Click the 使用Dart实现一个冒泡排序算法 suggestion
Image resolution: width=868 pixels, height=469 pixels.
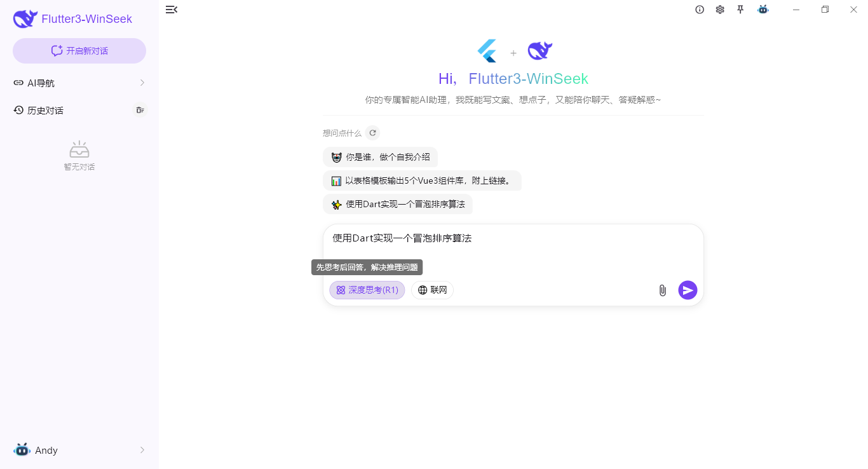(398, 204)
